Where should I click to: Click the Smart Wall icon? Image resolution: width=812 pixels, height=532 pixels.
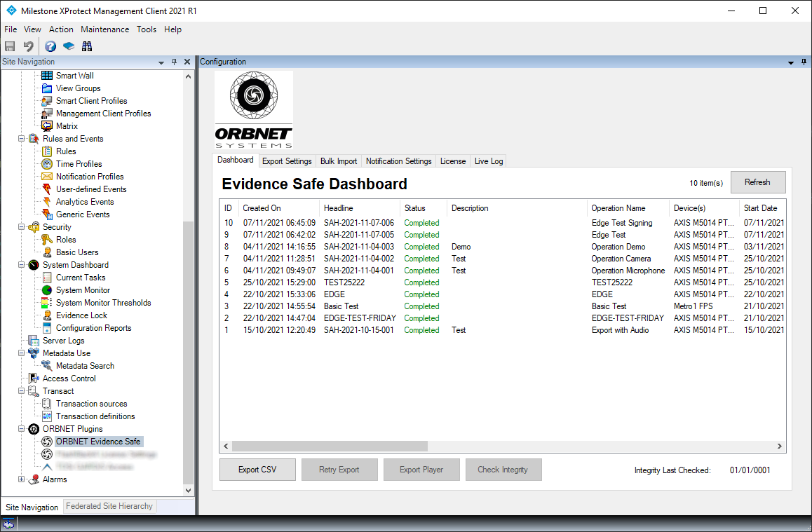click(x=47, y=76)
